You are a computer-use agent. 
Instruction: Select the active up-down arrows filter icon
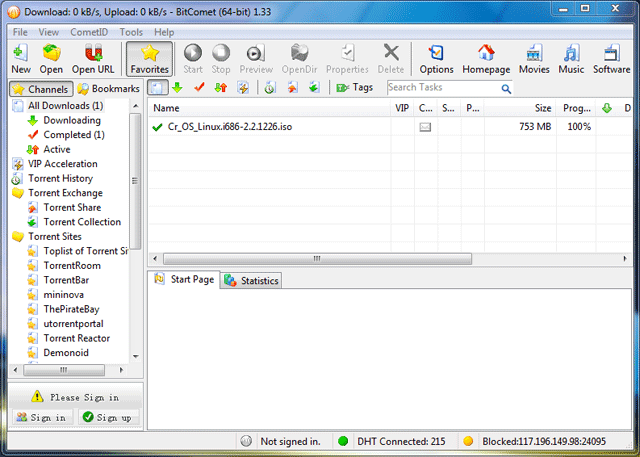tap(221, 87)
